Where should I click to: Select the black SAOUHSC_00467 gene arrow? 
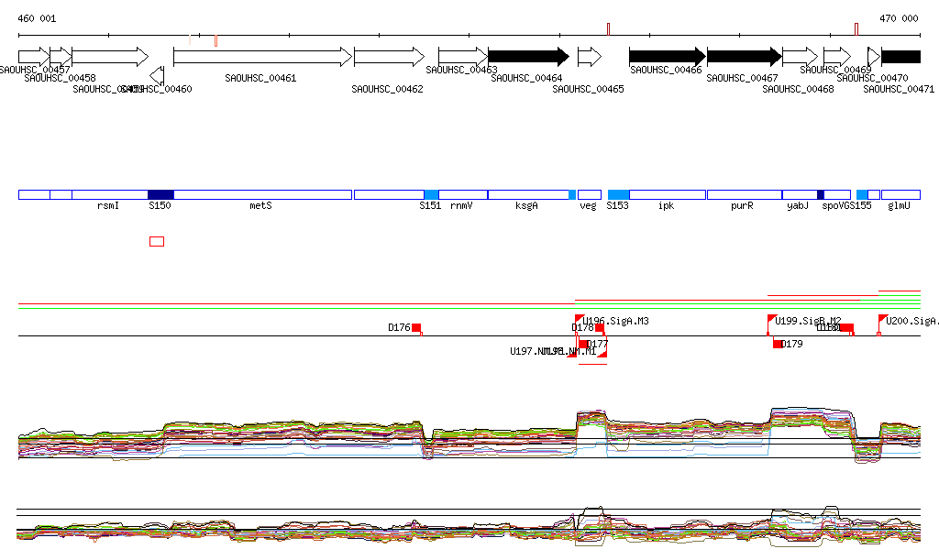(x=743, y=57)
